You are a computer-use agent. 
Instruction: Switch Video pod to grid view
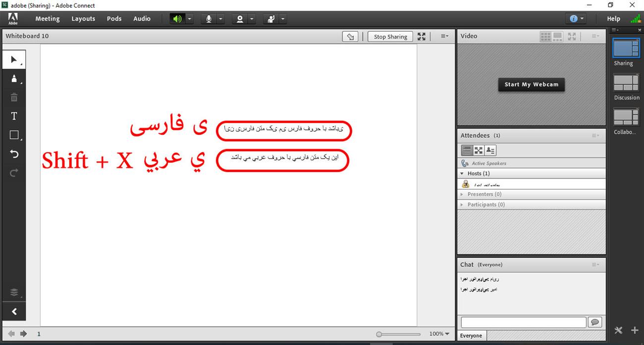[x=545, y=36]
